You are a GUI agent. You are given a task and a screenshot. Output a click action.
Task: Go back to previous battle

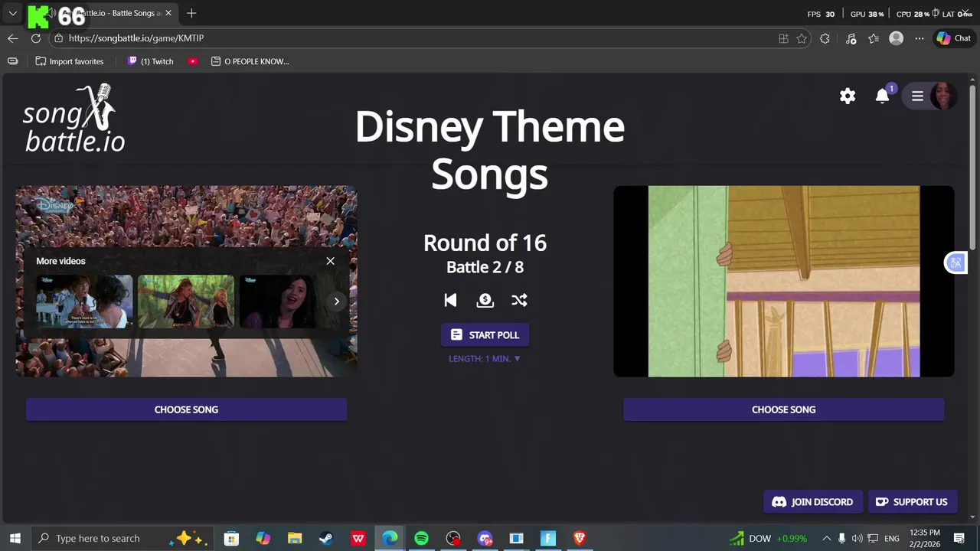point(450,300)
